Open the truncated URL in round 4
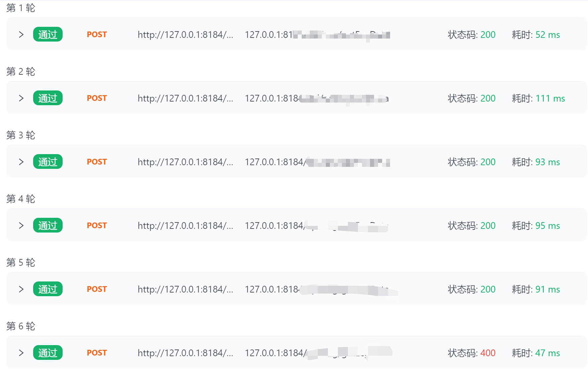588x387 pixels. [x=186, y=225]
